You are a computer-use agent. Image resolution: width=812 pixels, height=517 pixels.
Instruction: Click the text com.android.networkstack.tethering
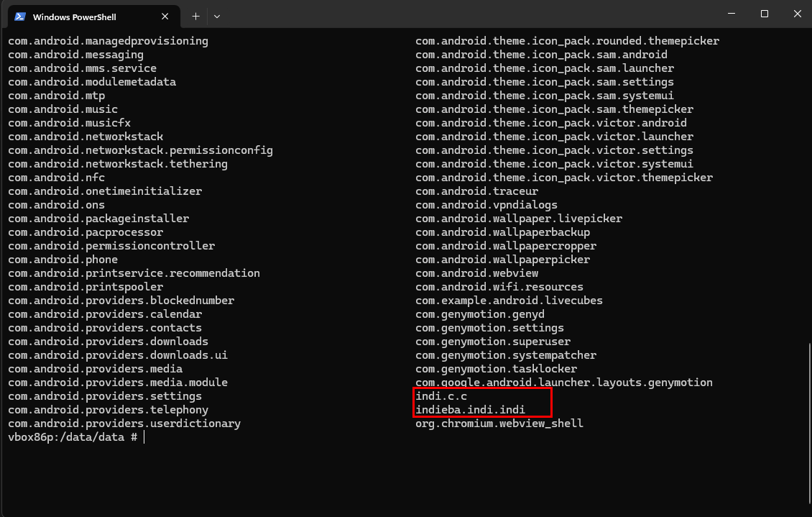(x=118, y=164)
